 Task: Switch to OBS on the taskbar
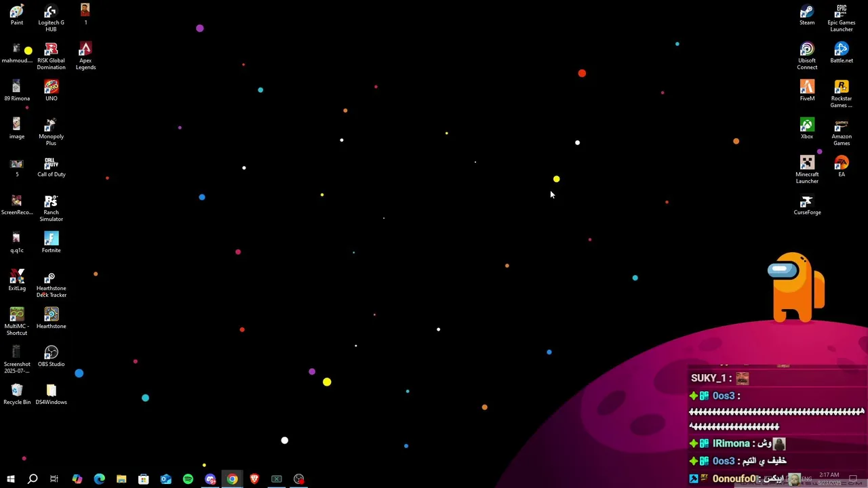coord(299,479)
